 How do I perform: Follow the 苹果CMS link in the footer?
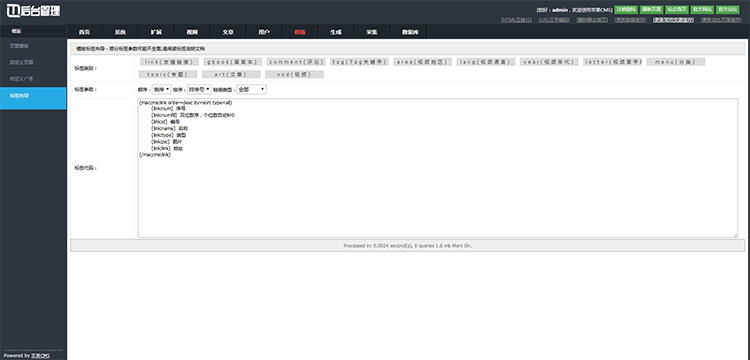coord(40,356)
